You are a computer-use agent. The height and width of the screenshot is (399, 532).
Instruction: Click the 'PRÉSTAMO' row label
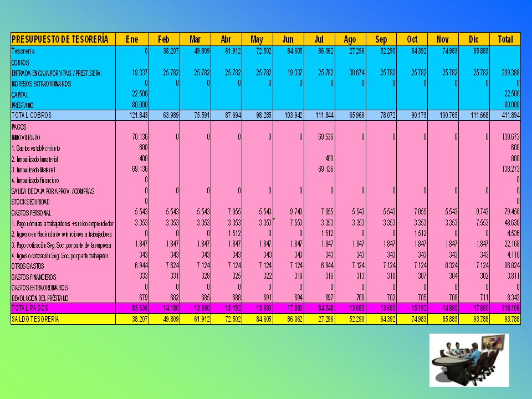22,105
